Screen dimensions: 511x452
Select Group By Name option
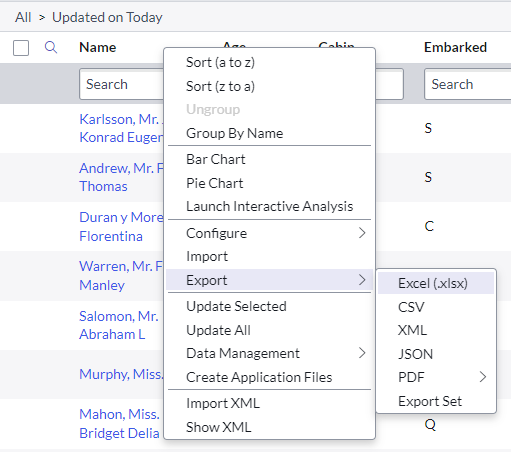pos(269,133)
